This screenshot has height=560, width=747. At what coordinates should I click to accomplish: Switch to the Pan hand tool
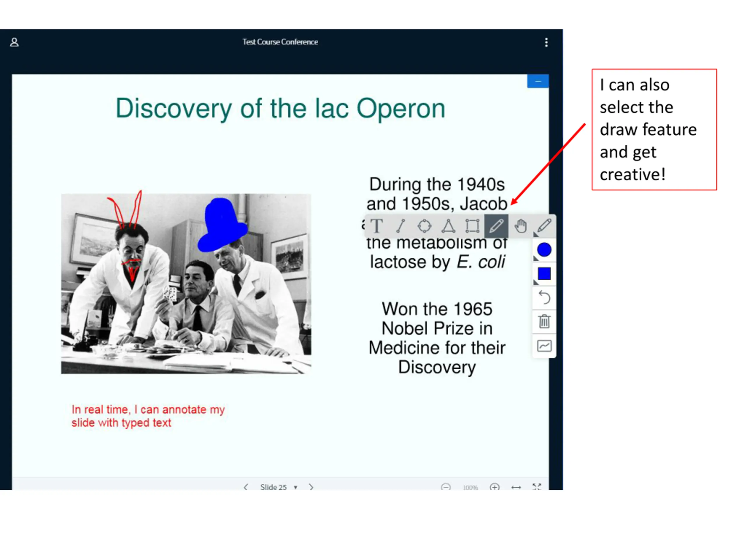pos(520,226)
